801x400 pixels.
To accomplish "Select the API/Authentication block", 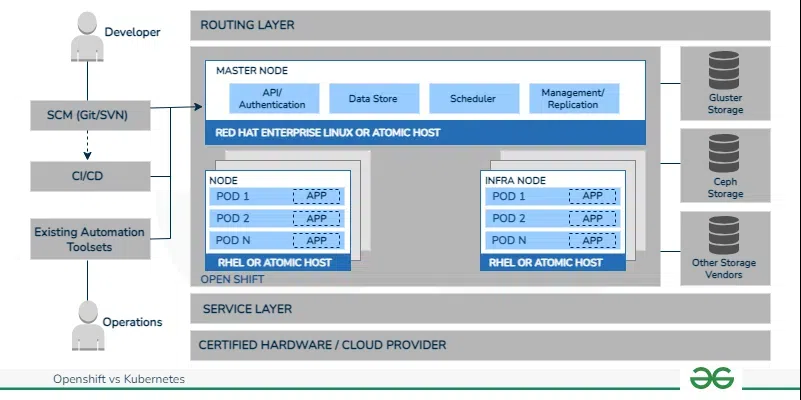I will click(274, 99).
